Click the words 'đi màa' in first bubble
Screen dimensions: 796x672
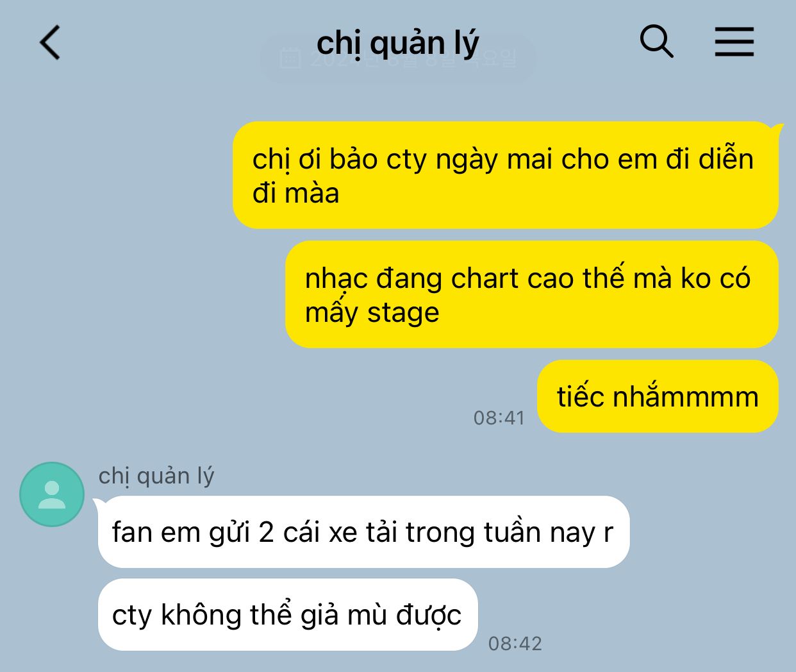(295, 193)
